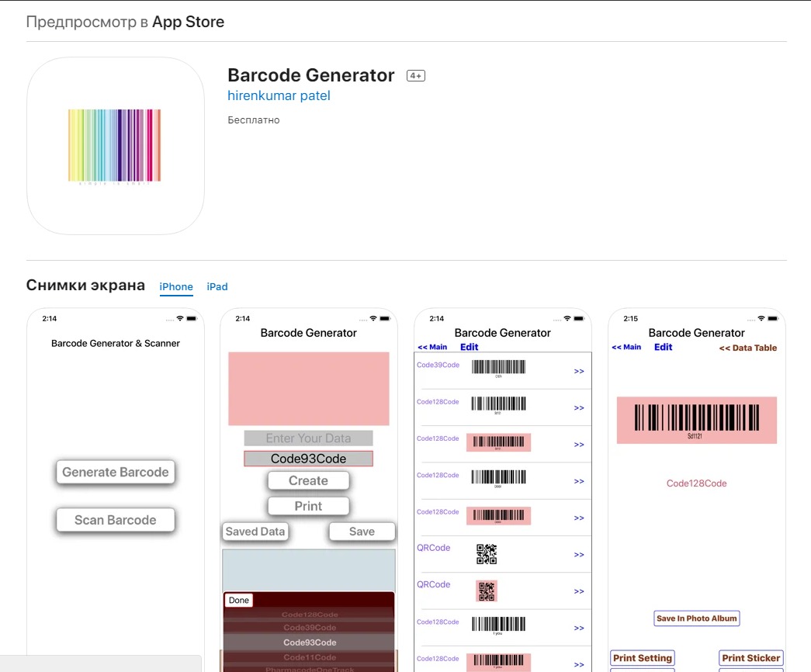Tap the Print button
The height and width of the screenshot is (672, 811).
pos(308,506)
